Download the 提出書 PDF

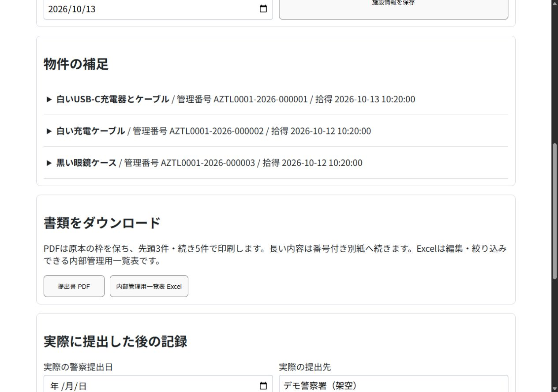click(74, 286)
